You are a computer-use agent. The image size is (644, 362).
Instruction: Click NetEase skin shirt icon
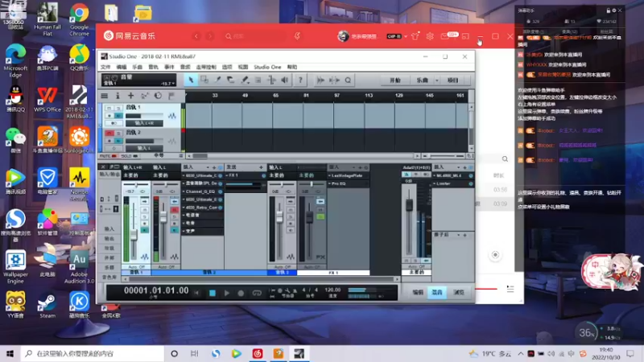(415, 36)
